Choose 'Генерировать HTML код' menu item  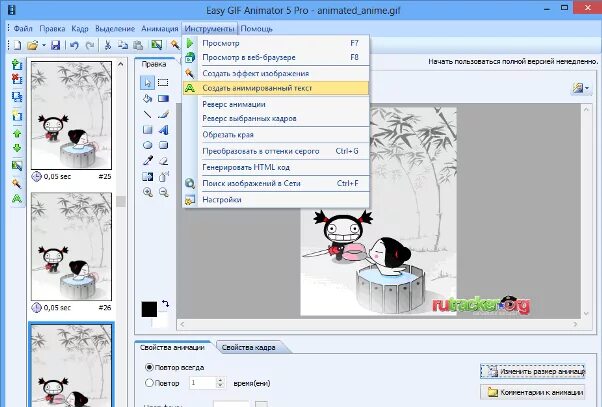(x=276, y=167)
